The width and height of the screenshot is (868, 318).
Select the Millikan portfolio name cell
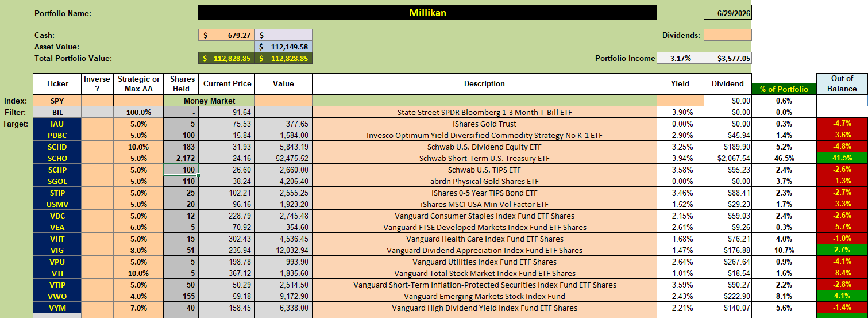[427, 12]
